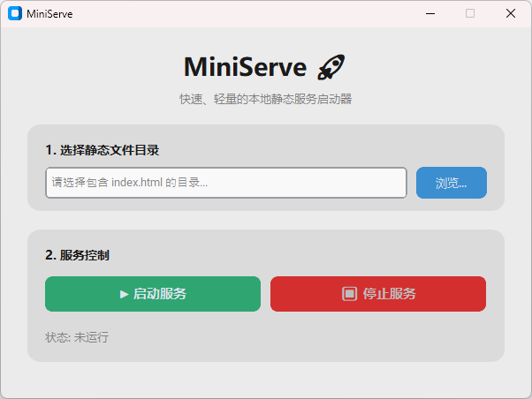Stop the server with 停止服务 button
The width and height of the screenshot is (532, 399).
coord(378,294)
